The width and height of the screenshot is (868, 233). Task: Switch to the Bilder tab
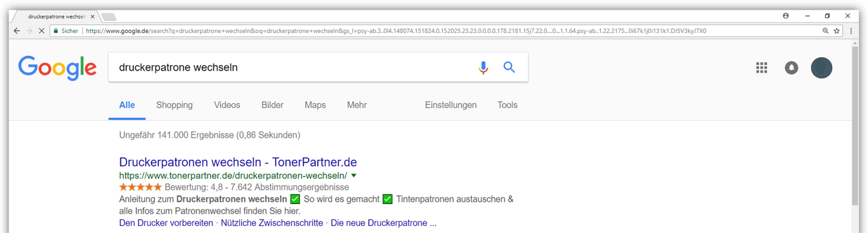273,105
